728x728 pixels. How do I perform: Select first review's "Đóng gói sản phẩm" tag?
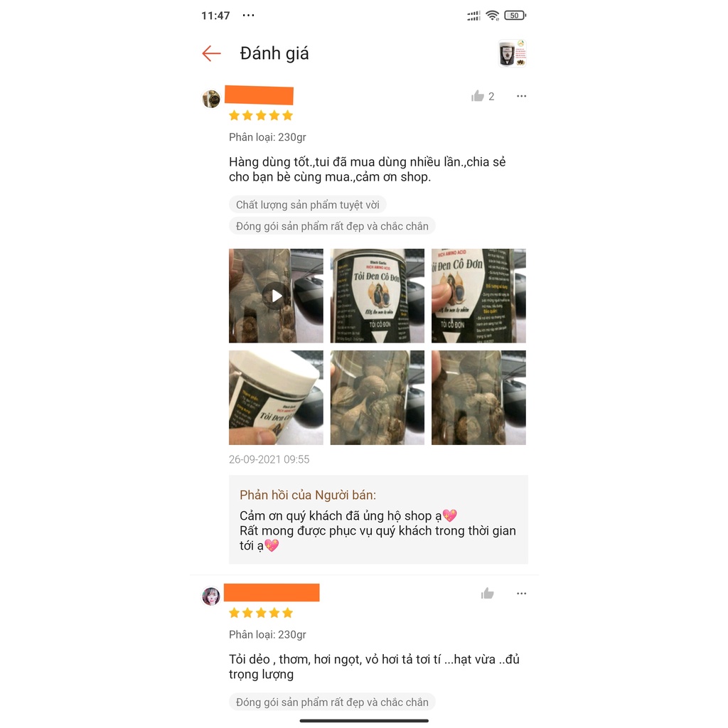point(332,226)
